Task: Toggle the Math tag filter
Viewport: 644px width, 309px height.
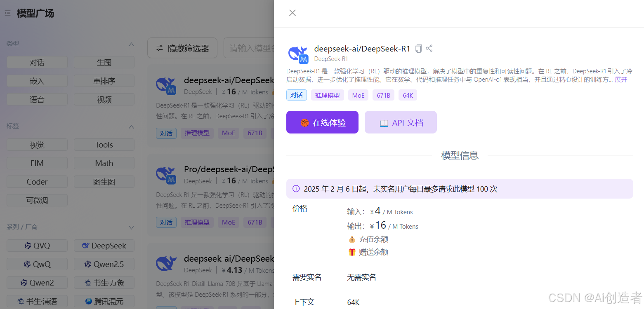Action: coord(104,163)
